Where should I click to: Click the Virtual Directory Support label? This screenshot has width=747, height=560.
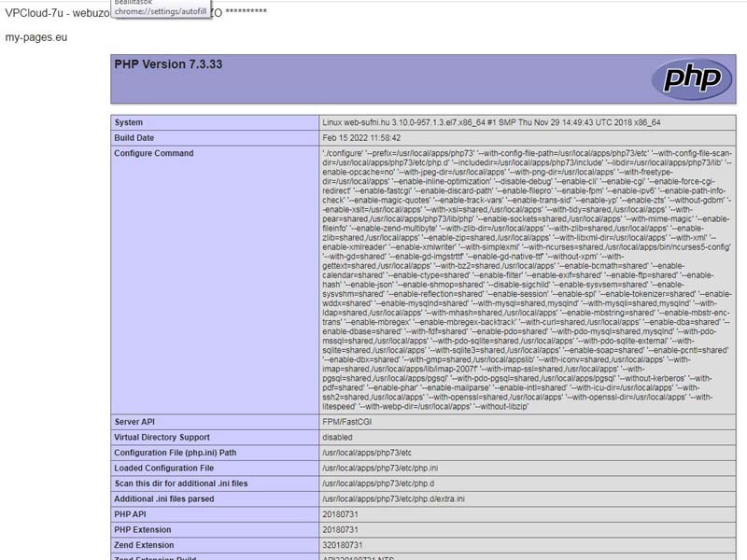point(162,437)
